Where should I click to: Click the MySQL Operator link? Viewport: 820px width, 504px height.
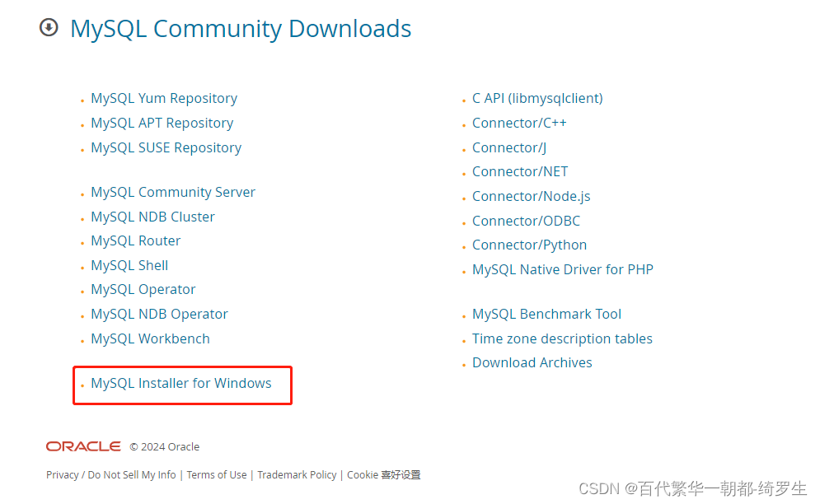tap(143, 289)
